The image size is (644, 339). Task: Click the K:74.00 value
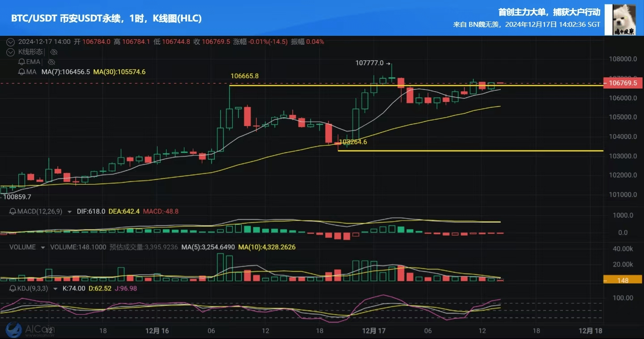tap(74, 288)
